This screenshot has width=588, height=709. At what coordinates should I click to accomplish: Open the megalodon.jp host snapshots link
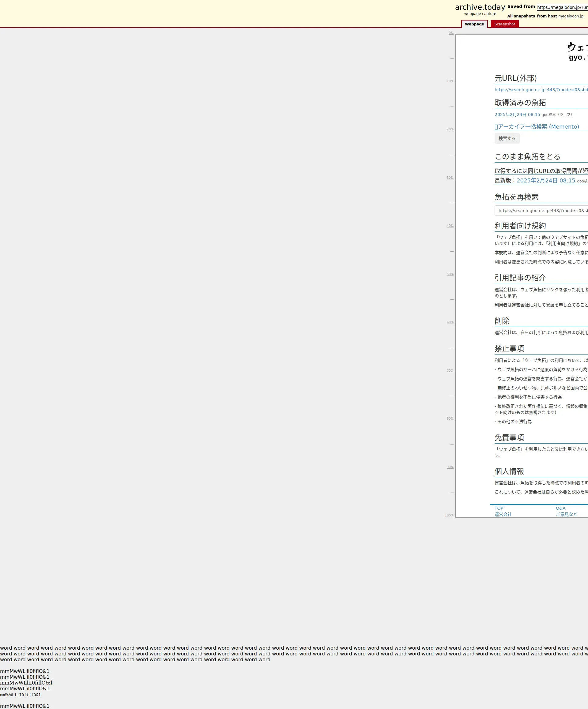coord(571,16)
